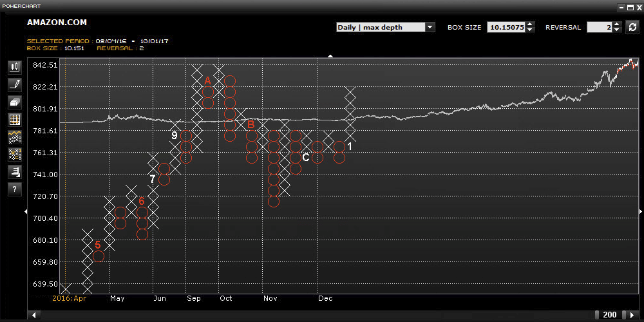Click the AMAZON.COM chart title
This screenshot has width=644, height=322.
pos(57,23)
